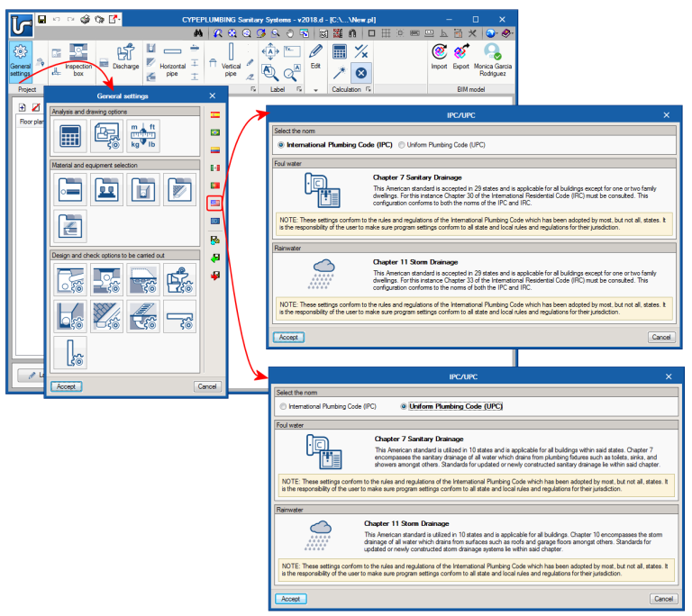Select the Spain flag norm icon
This screenshot has height=616, width=692.
[215, 114]
